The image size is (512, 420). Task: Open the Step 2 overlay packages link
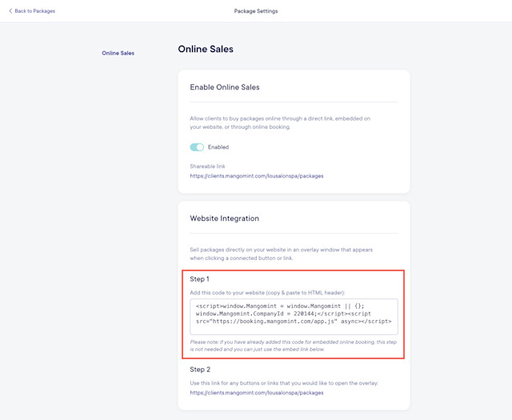coord(257,393)
